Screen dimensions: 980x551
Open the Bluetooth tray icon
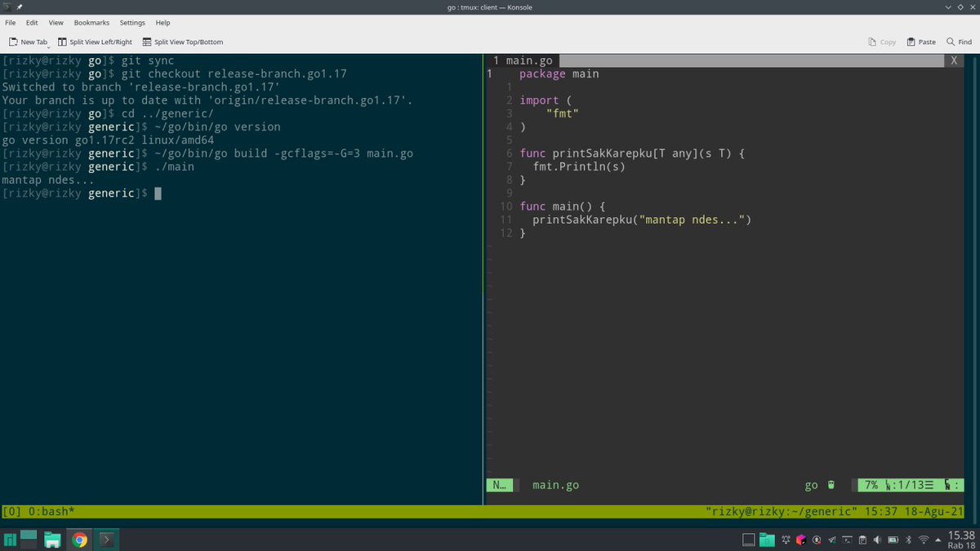tap(908, 540)
